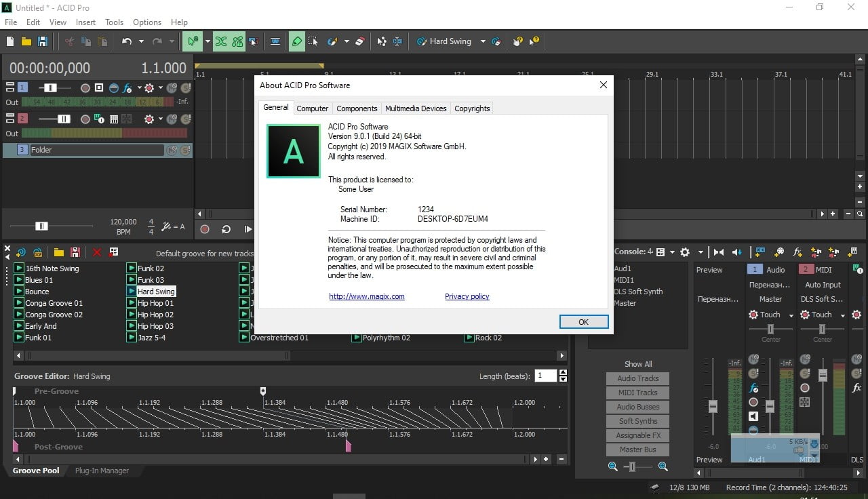Switch to the Copyrights tab
Screen dimensions: 868x499
(472, 108)
